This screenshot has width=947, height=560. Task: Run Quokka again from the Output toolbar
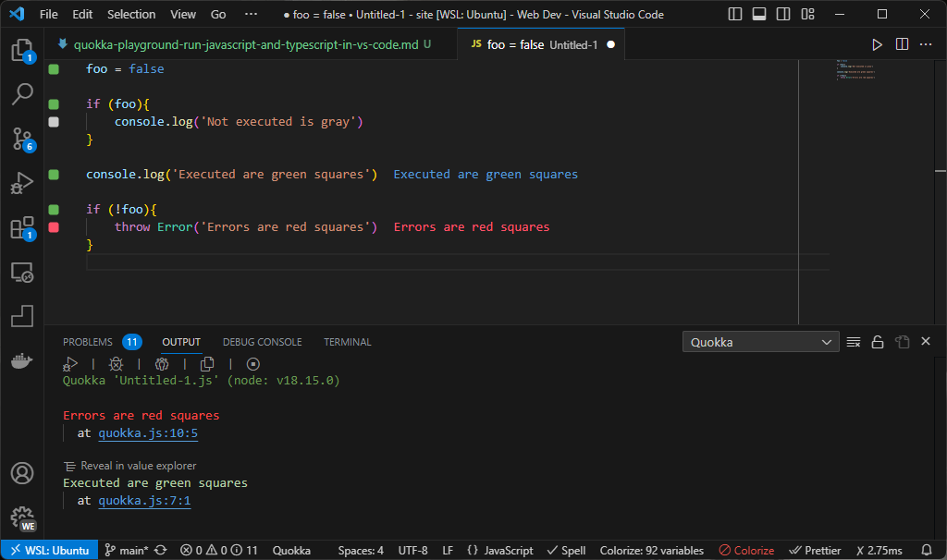coord(69,364)
